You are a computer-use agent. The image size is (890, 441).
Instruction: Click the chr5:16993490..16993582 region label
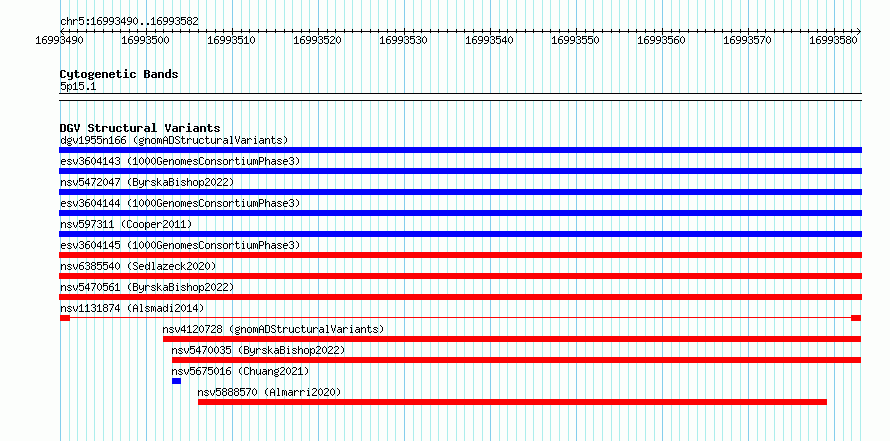129,22
